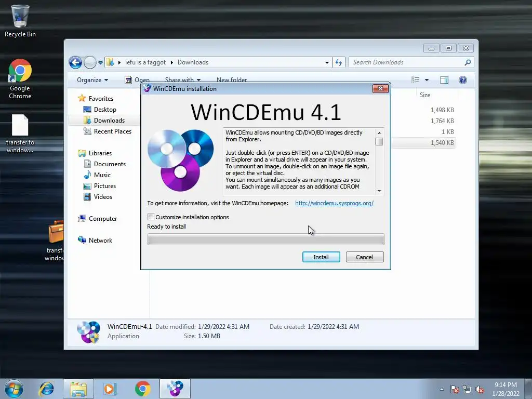Expand the address bar previous locations arrow
532x399 pixels.
[x=327, y=62]
